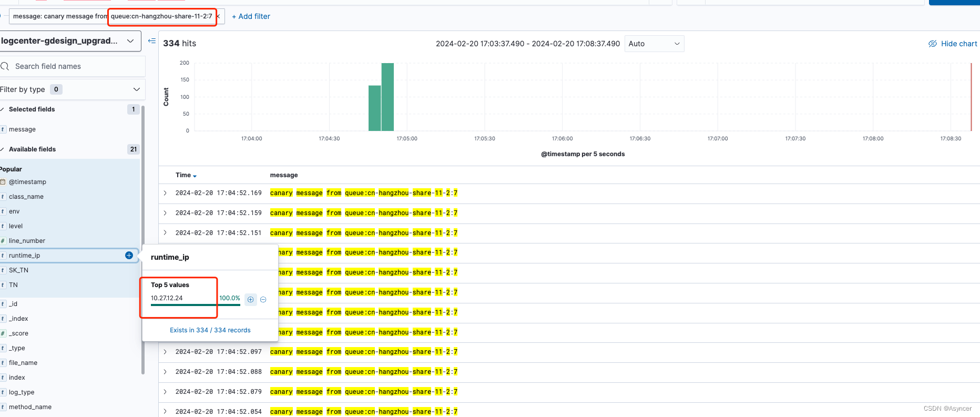Remove the canary message filter pill
The image size is (980, 417).
tap(218, 16)
